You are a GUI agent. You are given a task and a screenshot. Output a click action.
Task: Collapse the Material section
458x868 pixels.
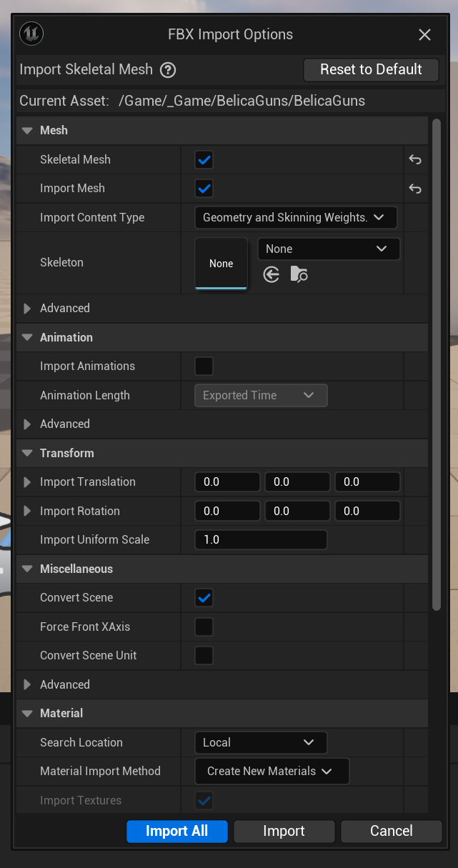pyautogui.click(x=27, y=714)
